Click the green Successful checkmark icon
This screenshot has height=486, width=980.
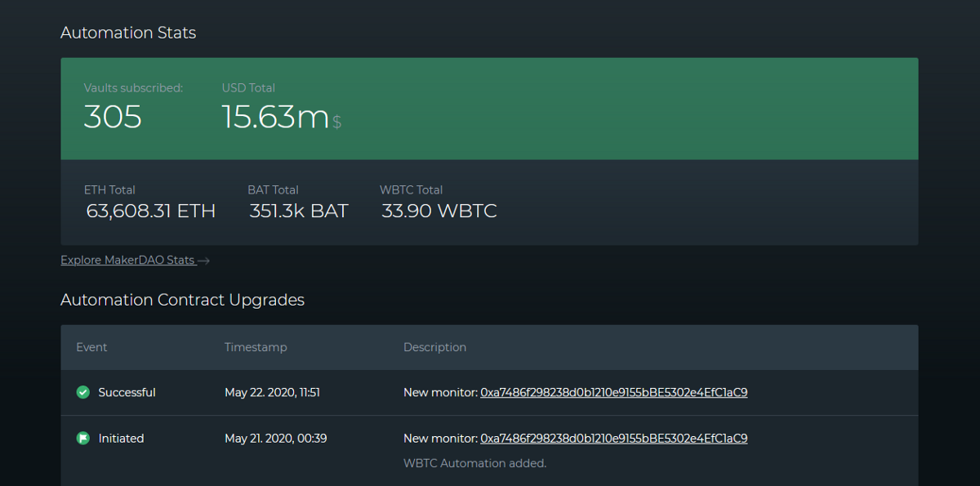(82, 392)
